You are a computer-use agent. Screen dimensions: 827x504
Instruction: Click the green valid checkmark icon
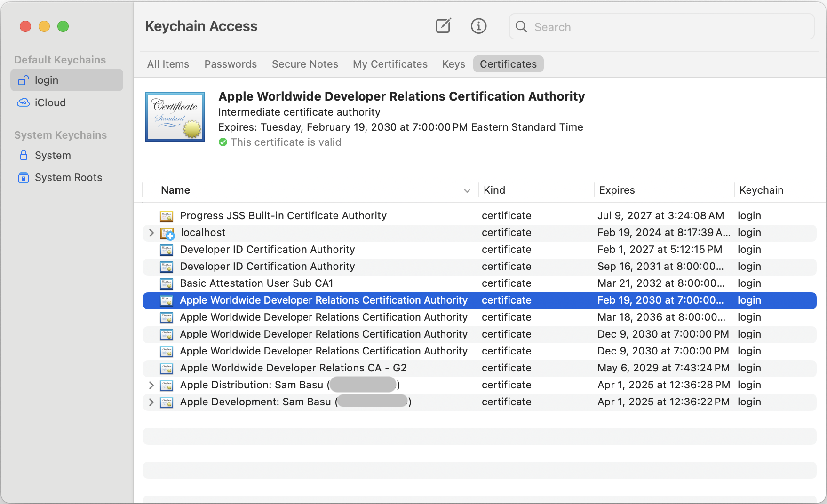click(223, 142)
